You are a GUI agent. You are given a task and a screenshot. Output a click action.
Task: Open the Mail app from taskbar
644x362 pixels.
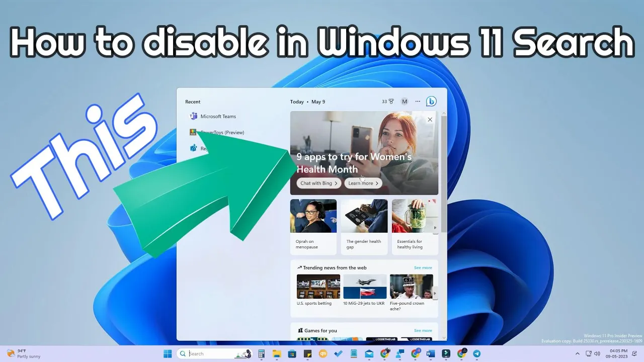369,353
